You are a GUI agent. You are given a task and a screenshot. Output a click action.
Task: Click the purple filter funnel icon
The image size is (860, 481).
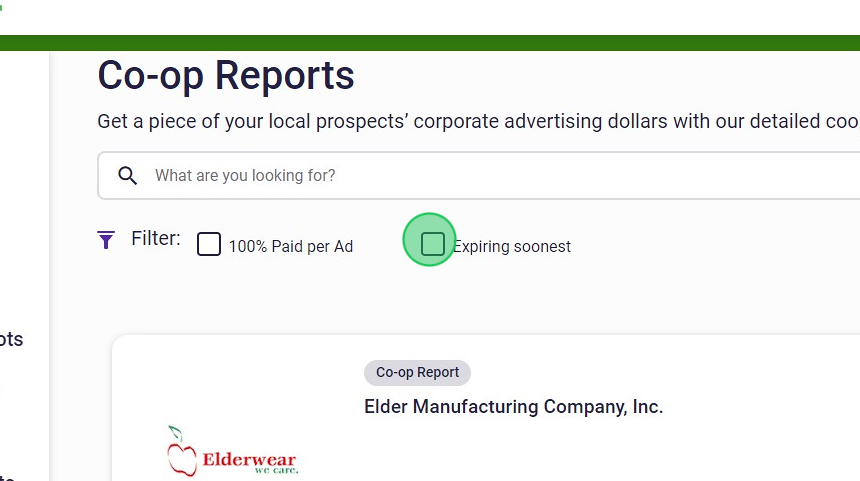tap(106, 240)
